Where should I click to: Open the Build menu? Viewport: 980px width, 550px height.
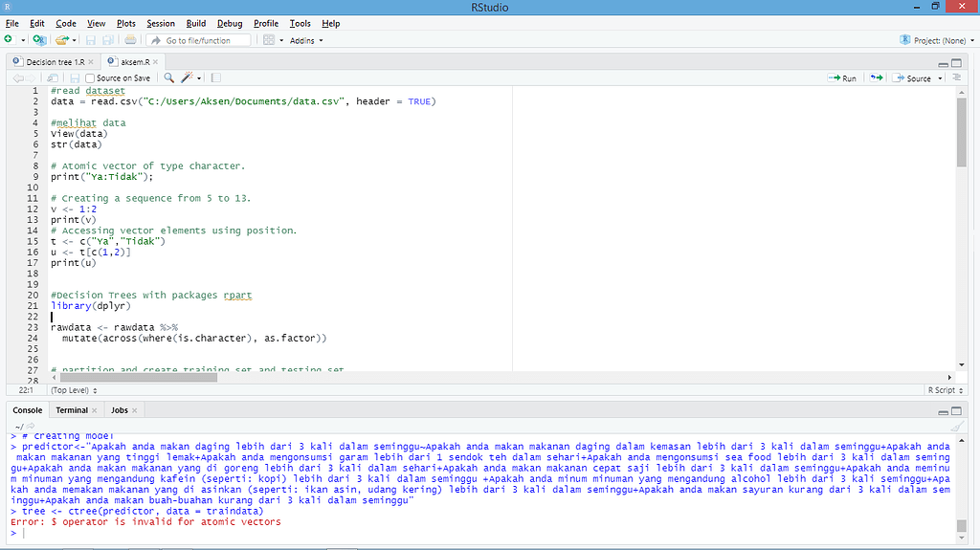point(195,23)
